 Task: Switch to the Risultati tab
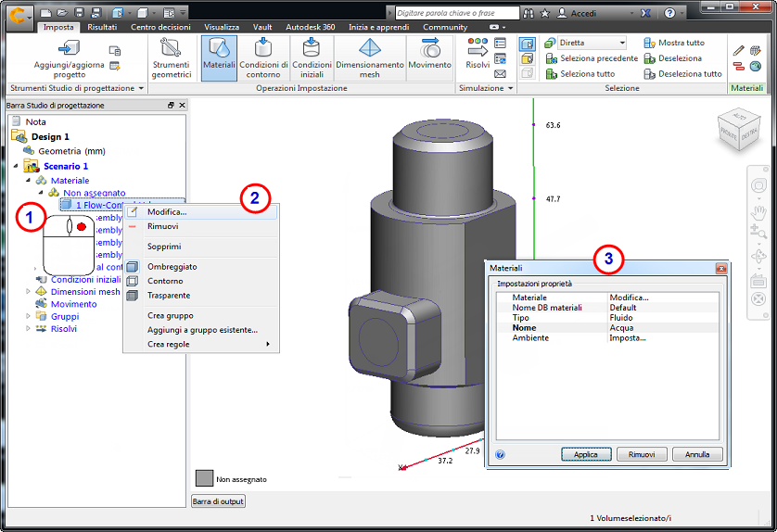102,27
